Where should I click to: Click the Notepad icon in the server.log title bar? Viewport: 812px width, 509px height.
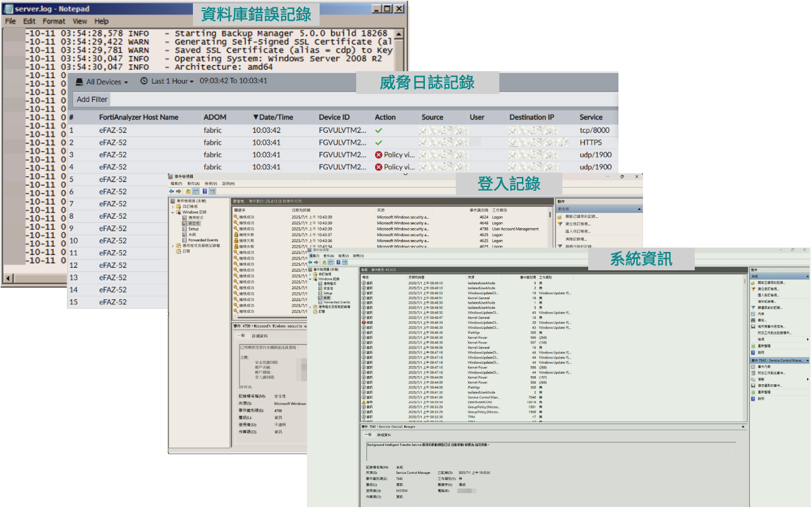pyautogui.click(x=8, y=8)
